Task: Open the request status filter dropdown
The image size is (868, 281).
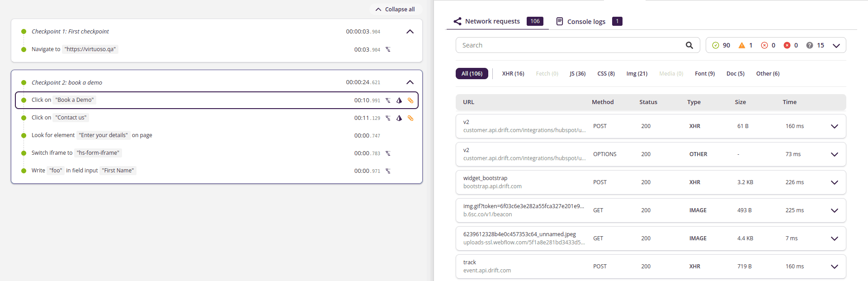Action: pyautogui.click(x=836, y=45)
